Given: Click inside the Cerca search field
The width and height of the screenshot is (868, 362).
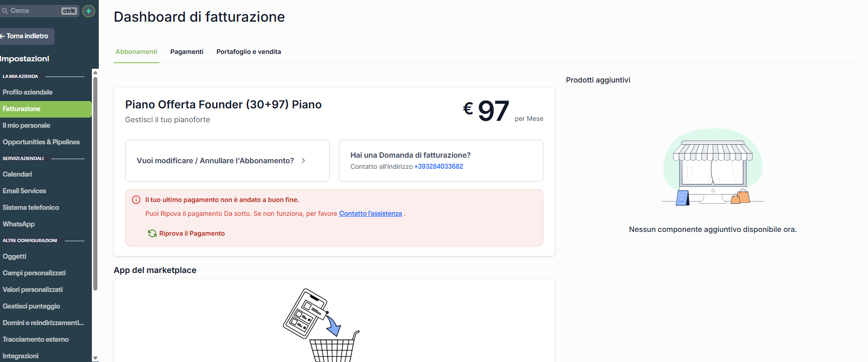Looking at the screenshot, I should pos(32,11).
